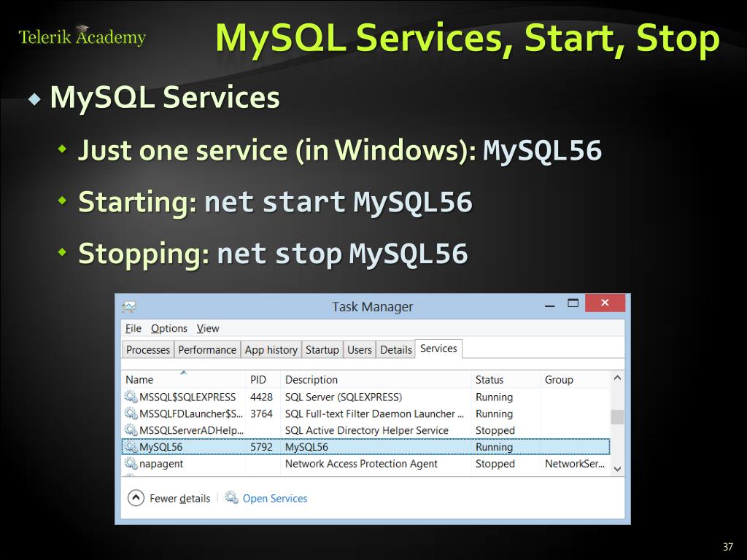
Task: Click PID value 4428
Action: [261, 397]
